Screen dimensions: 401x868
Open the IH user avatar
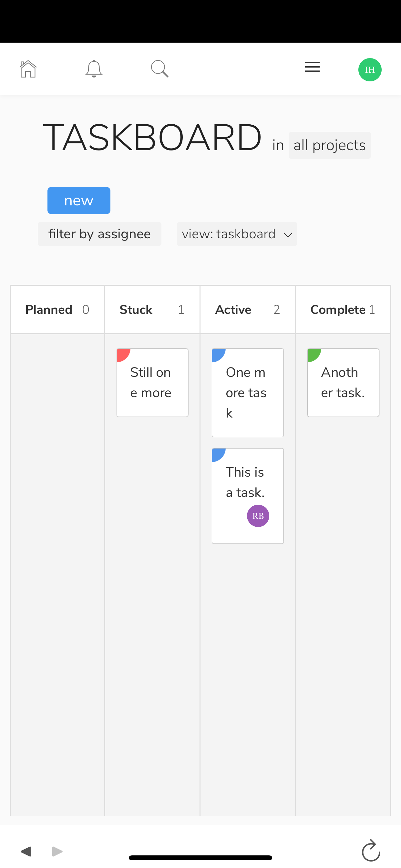point(370,70)
